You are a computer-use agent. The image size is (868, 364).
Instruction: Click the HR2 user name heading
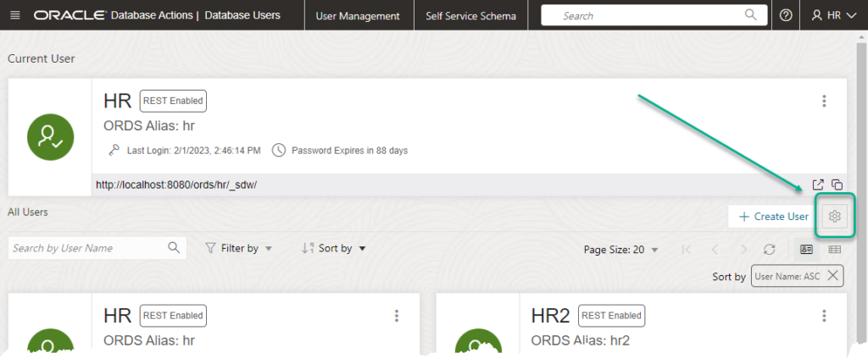point(550,316)
